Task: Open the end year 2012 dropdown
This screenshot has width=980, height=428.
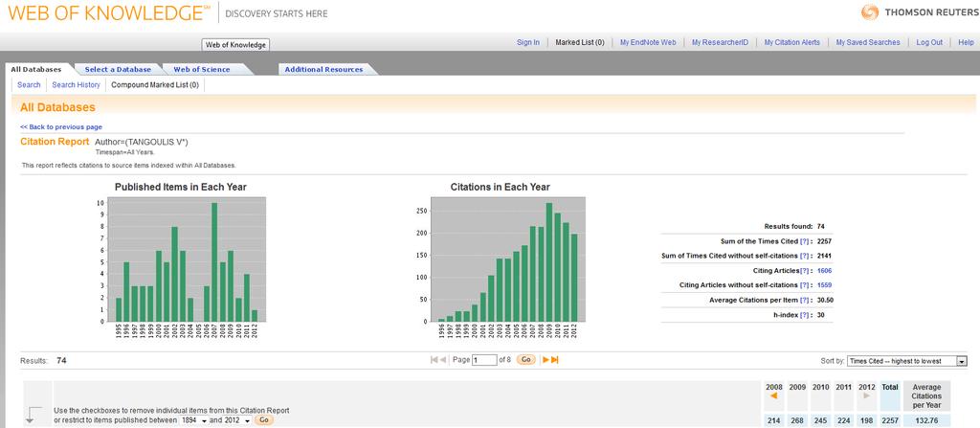Action: [238, 420]
